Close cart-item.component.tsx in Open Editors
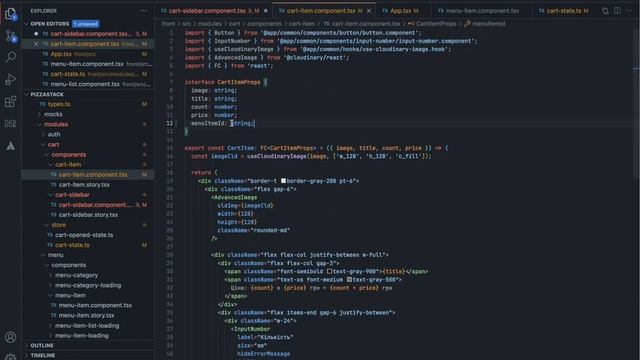Screen dimensions: 640x360 pos(36,44)
